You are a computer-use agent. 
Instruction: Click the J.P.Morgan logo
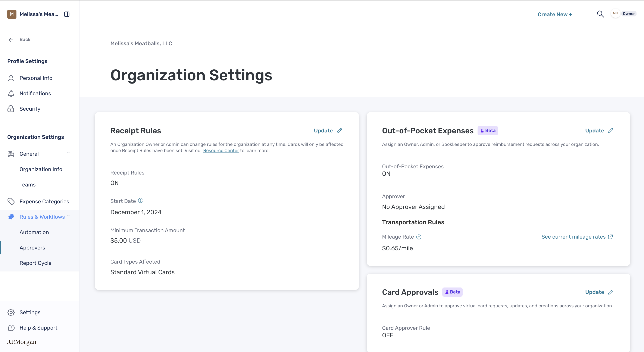coord(22,342)
